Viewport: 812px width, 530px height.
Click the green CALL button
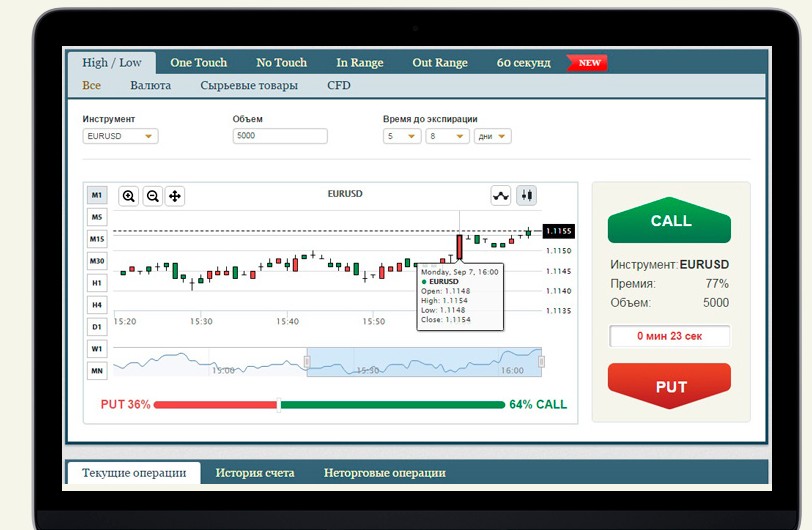click(x=669, y=220)
